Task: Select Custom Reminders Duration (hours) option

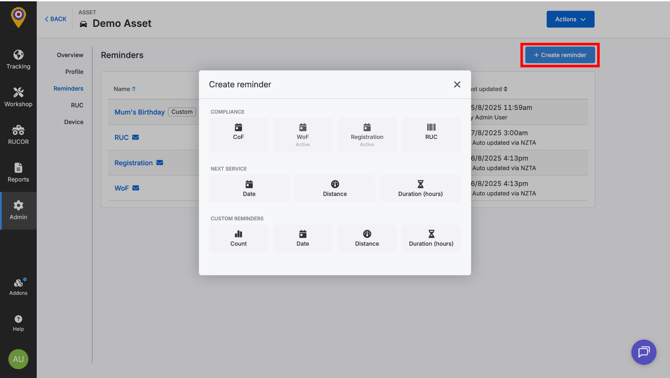Action: (431, 238)
